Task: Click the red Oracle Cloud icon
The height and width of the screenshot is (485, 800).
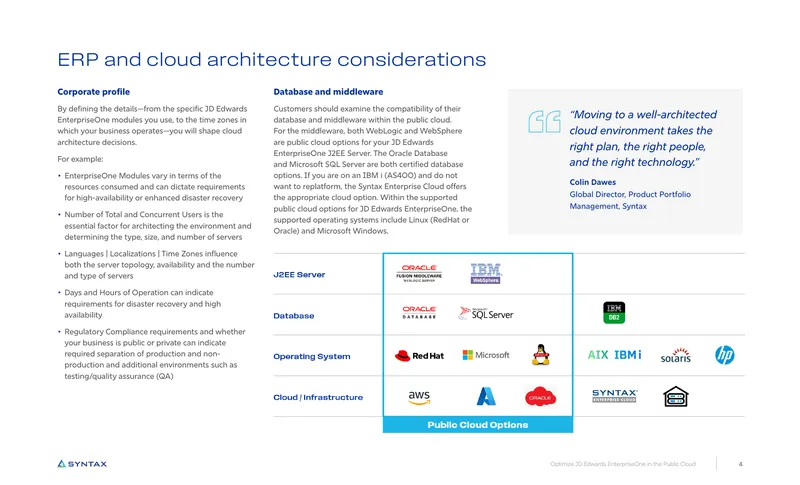Action: pos(540,397)
